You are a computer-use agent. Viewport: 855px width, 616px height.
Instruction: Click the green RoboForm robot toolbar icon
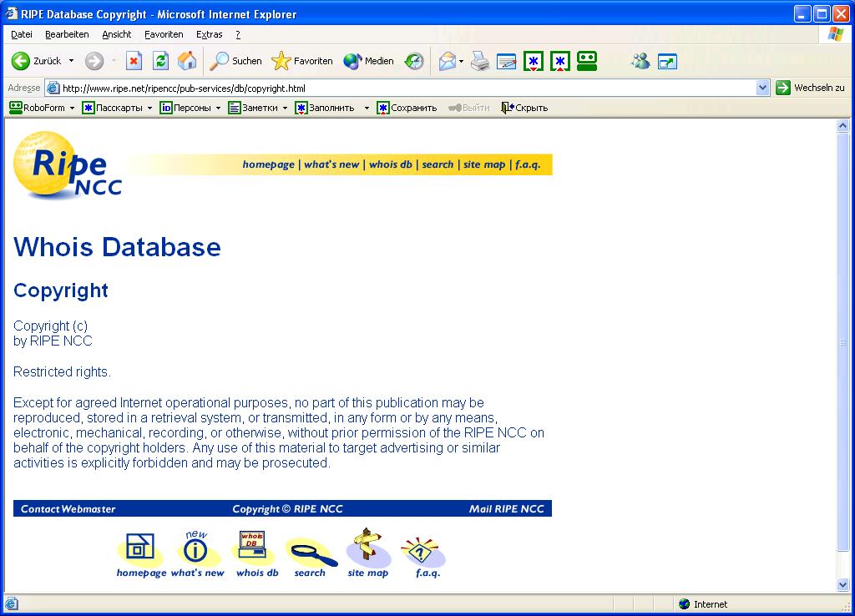(587, 61)
